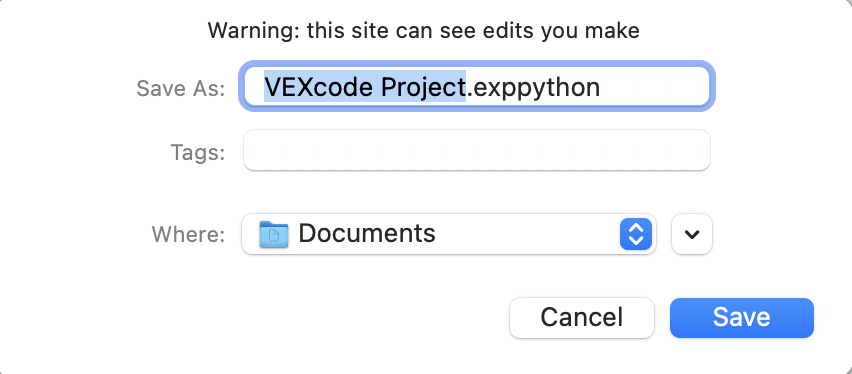Click the Documents folder icon
Screen dimensions: 852x374
pos(274,234)
